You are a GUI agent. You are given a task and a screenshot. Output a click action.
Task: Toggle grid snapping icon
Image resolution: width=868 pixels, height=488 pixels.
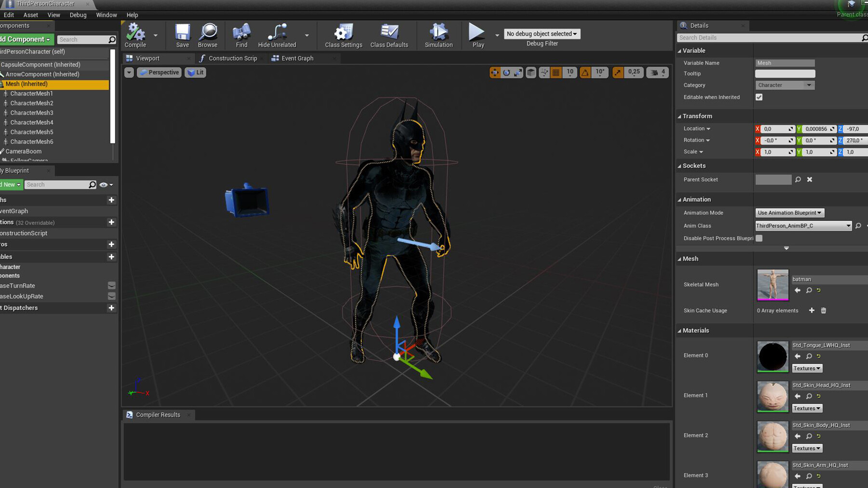[x=556, y=73]
